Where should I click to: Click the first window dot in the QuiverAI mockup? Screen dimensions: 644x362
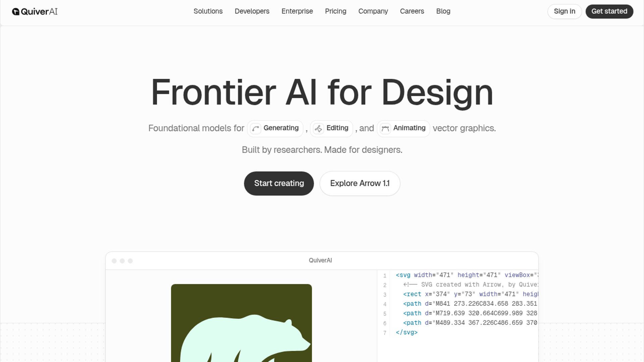click(114, 260)
